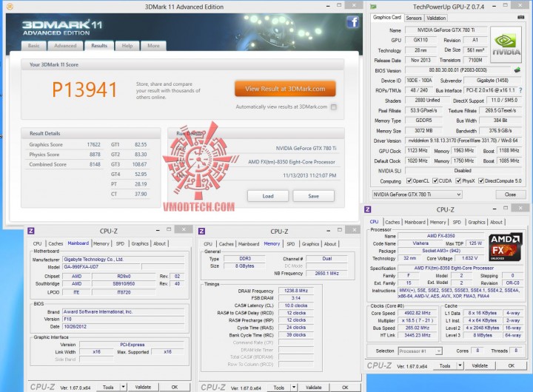Open Caches tab in right CPU-Z CPU window

click(x=392, y=222)
